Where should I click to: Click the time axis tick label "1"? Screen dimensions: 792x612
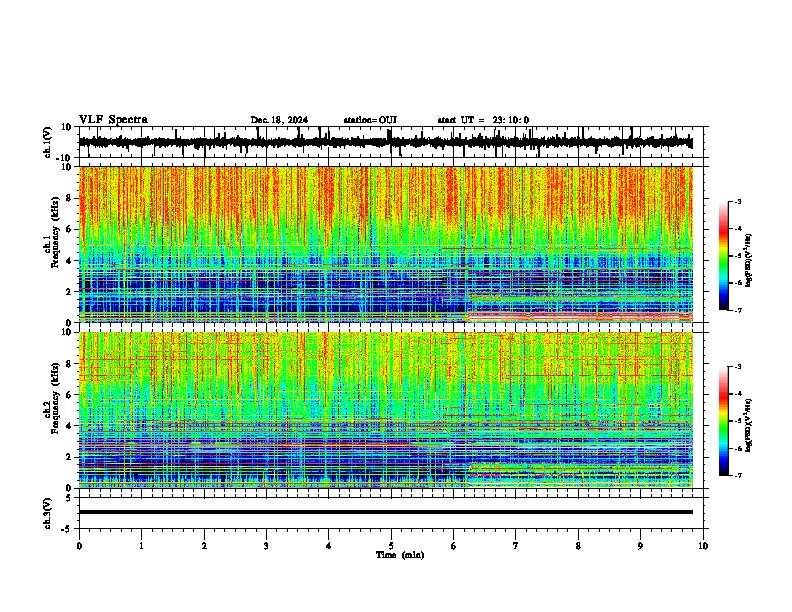(141, 546)
